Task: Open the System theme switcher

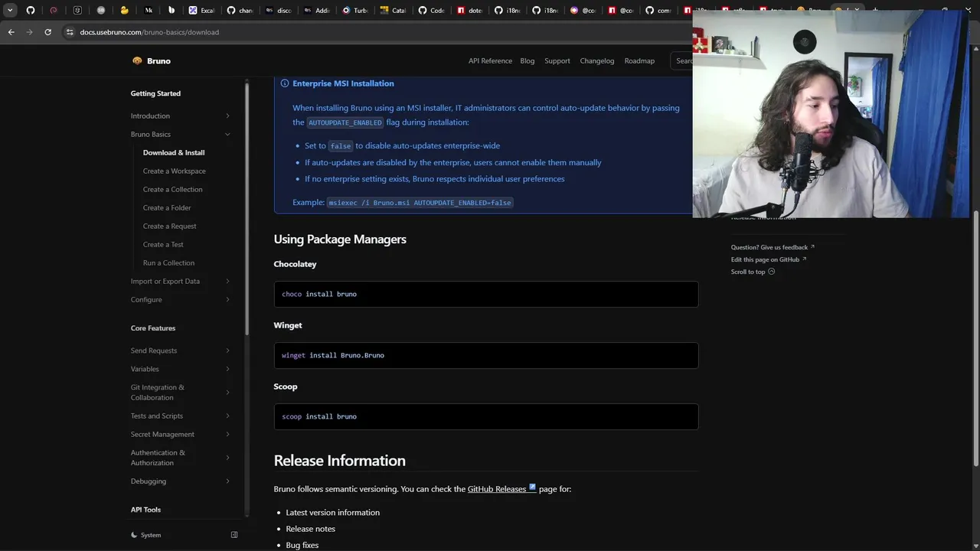Action: click(x=146, y=535)
